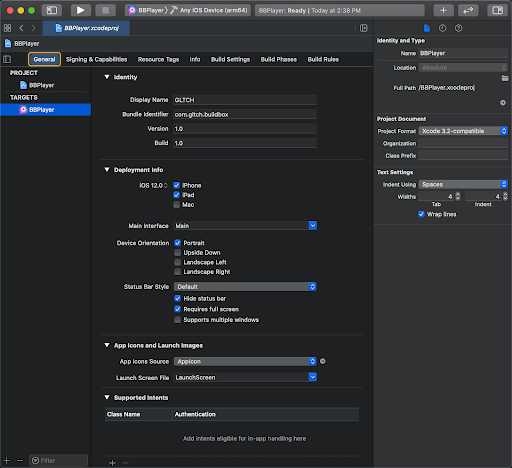
Task: Click the targets Filter field
Action: 59,461
